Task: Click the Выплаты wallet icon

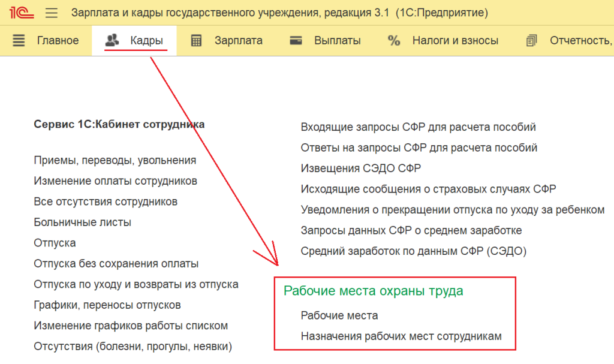Action: (296, 40)
